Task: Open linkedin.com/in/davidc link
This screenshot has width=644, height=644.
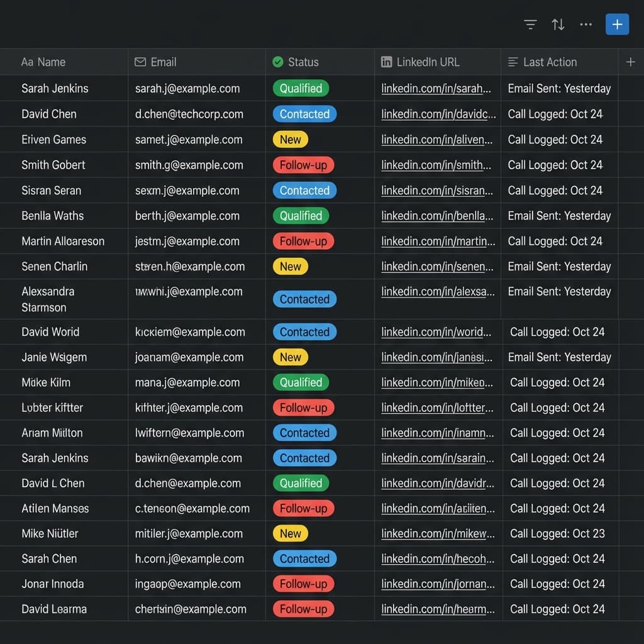Action: tap(439, 114)
